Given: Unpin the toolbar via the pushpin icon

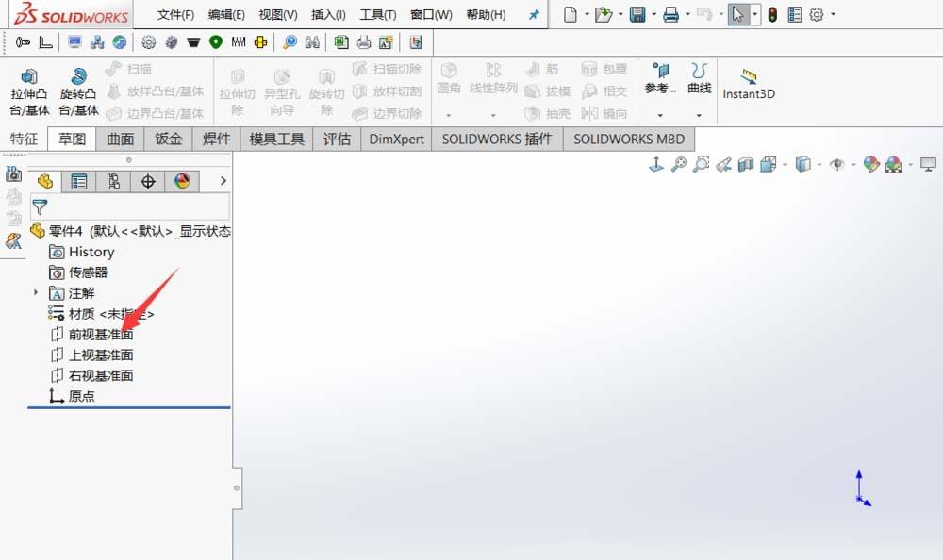Looking at the screenshot, I should click(534, 14).
